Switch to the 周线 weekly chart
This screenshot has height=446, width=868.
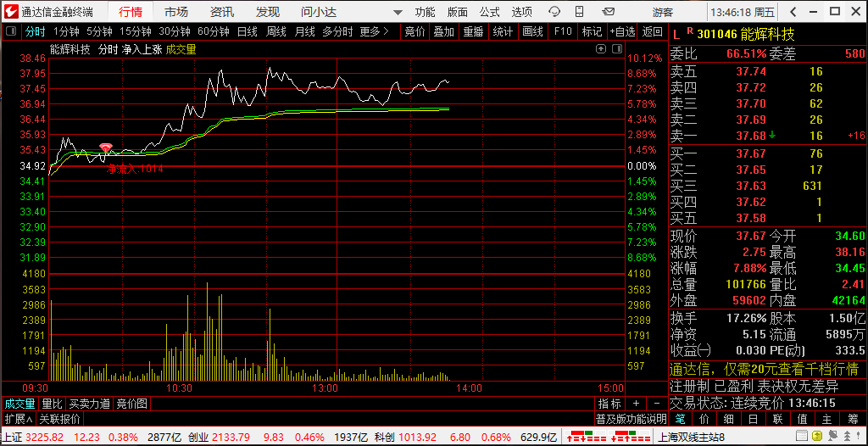point(275,31)
